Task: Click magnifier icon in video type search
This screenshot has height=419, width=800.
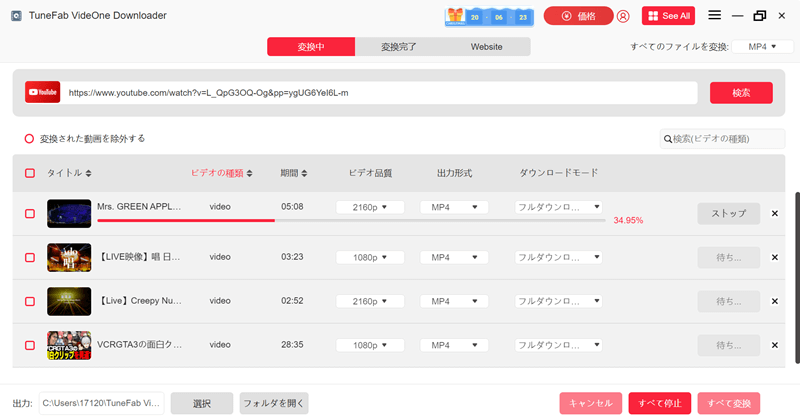Action: 667,139
